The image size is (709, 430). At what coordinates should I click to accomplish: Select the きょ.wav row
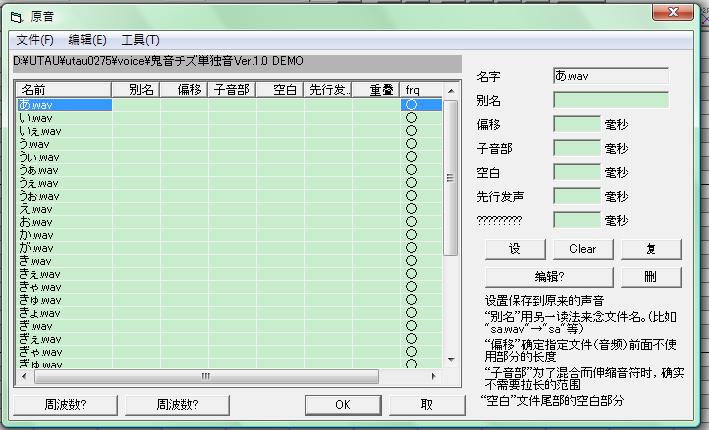point(230,313)
